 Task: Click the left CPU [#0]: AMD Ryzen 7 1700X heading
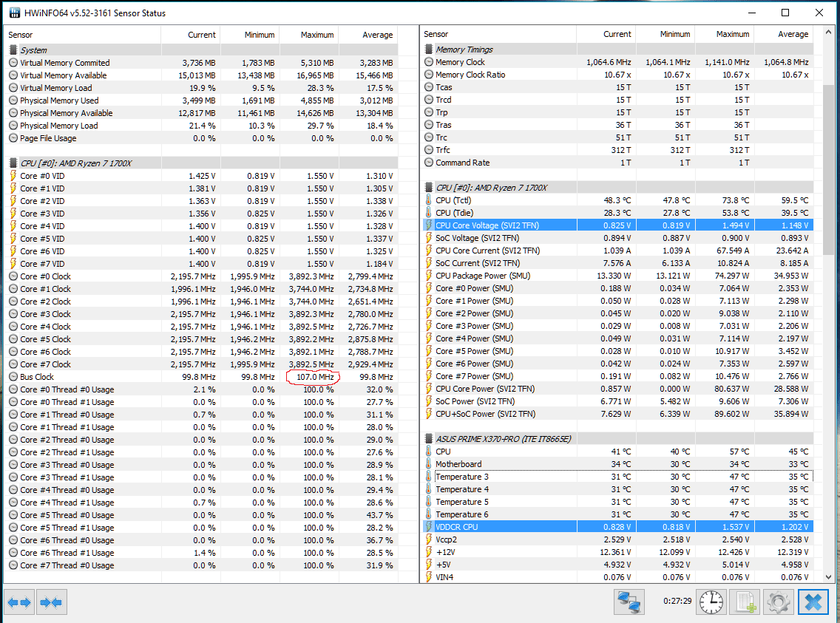coord(76,163)
